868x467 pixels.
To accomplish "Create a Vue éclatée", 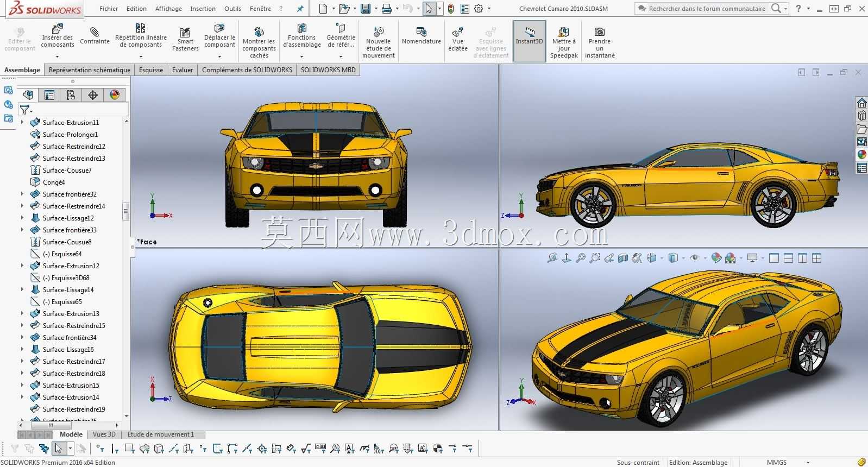I will click(458, 39).
